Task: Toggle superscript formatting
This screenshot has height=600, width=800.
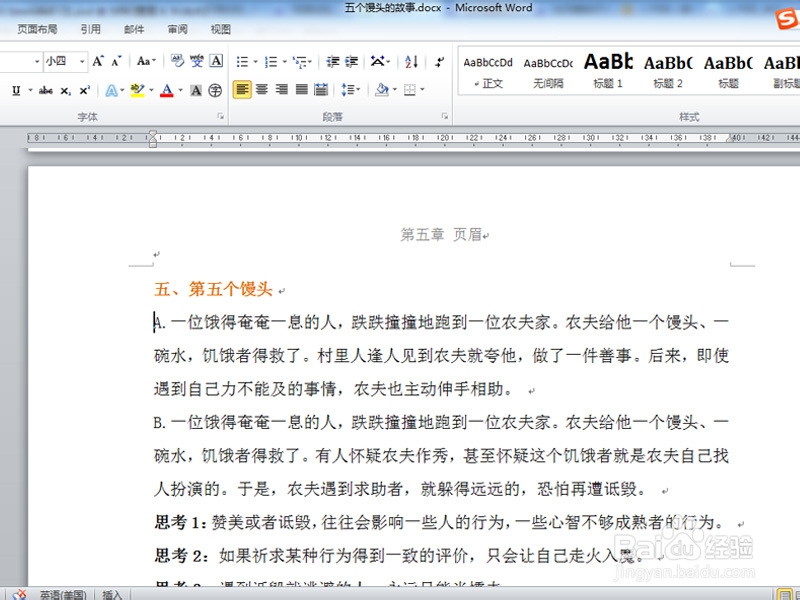Action: click(85, 90)
